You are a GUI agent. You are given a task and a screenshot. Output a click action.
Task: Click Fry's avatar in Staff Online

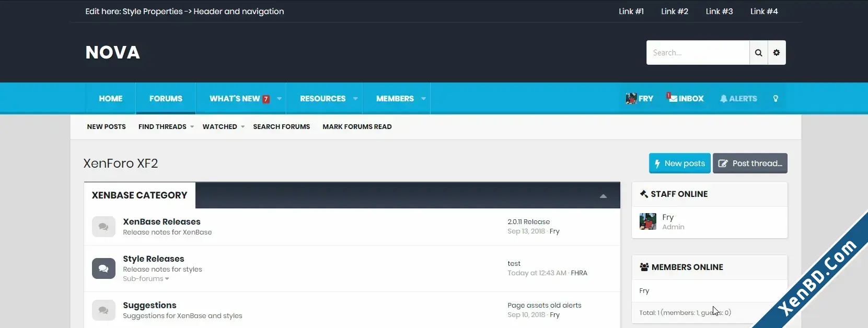point(648,221)
